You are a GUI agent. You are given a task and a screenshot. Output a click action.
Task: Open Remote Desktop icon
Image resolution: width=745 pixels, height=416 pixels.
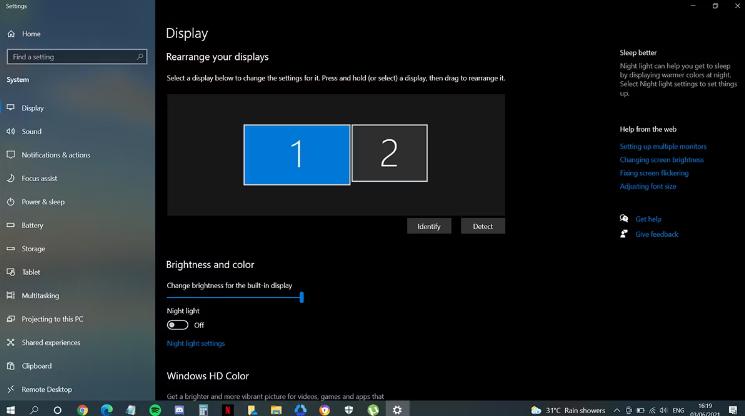pyautogui.click(x=10, y=389)
